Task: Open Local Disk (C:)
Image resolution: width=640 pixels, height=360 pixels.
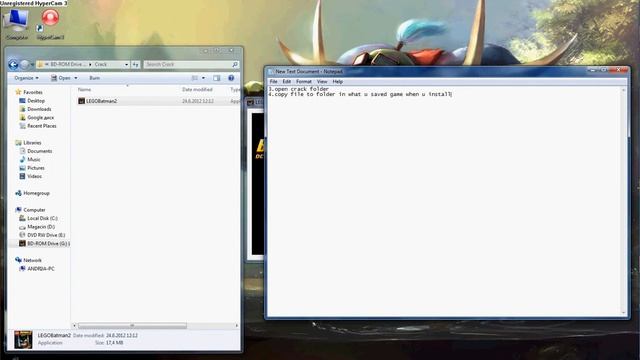Action: coord(42,218)
